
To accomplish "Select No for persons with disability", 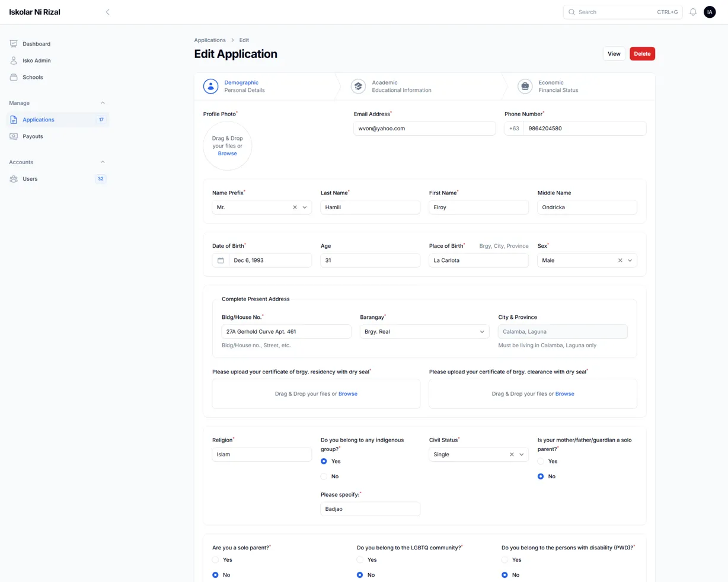I will pyautogui.click(x=505, y=575).
